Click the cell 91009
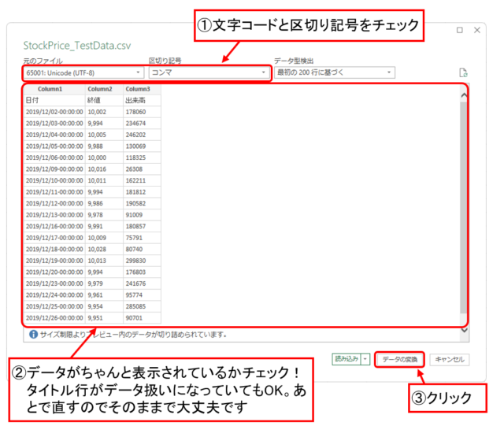Image resolution: width=504 pixels, height=426 pixels. 142,215
